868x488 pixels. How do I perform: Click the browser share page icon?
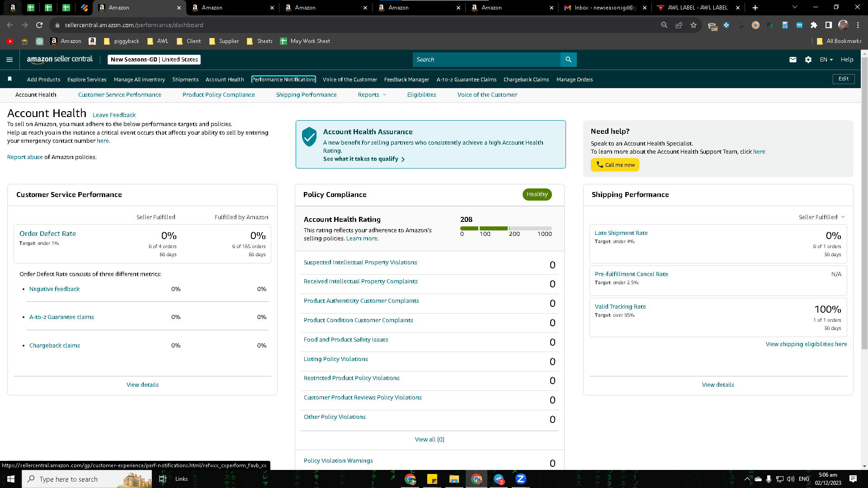click(x=679, y=25)
